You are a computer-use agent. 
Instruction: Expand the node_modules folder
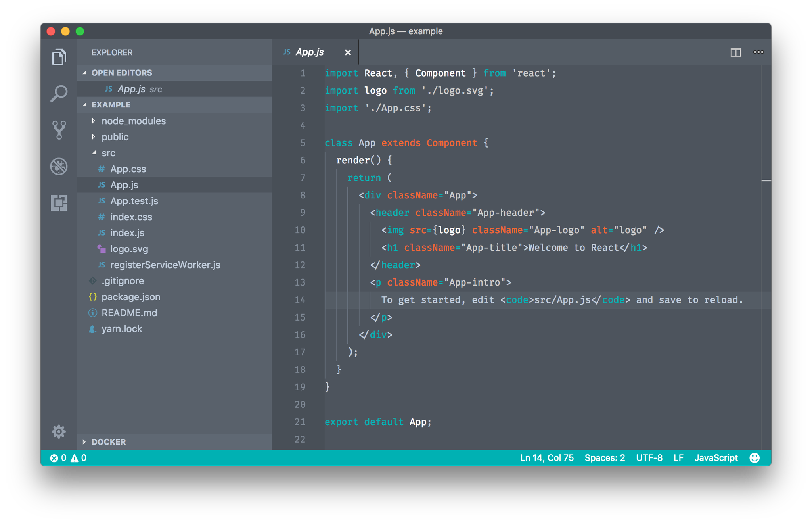(94, 121)
